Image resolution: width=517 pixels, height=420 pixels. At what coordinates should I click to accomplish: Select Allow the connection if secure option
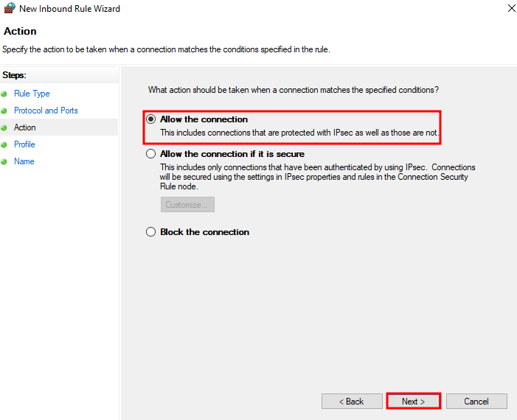[x=150, y=154]
